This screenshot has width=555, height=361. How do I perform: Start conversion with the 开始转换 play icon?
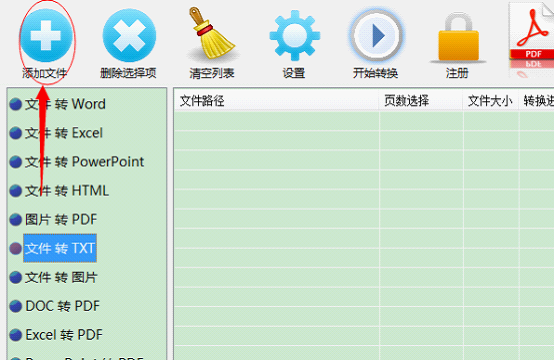point(377,35)
